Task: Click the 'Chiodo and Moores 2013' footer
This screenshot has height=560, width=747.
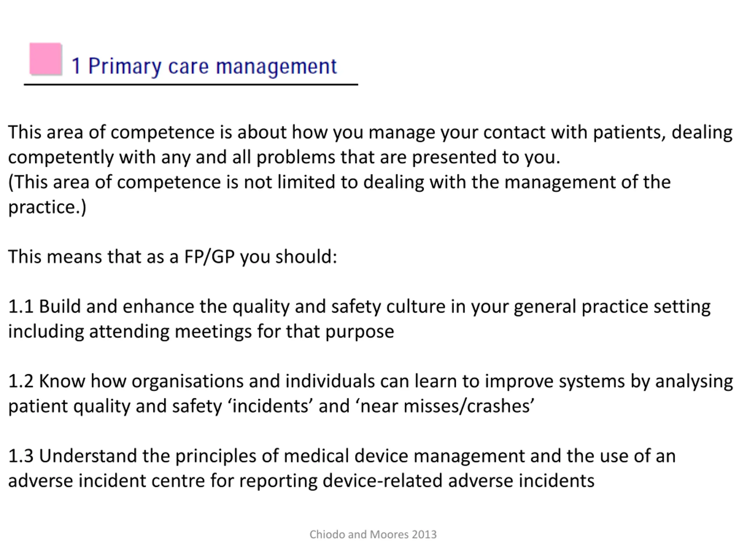Action: pos(373,534)
